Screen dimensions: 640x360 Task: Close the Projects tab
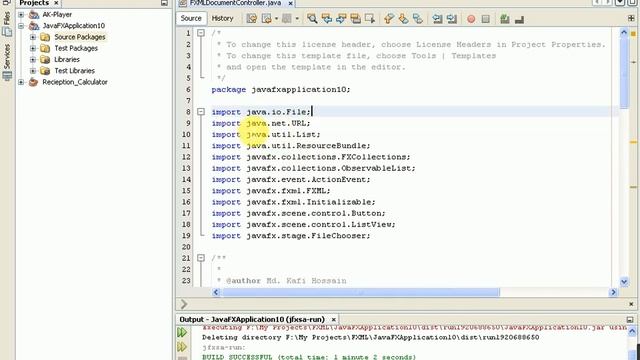[x=56, y=3]
